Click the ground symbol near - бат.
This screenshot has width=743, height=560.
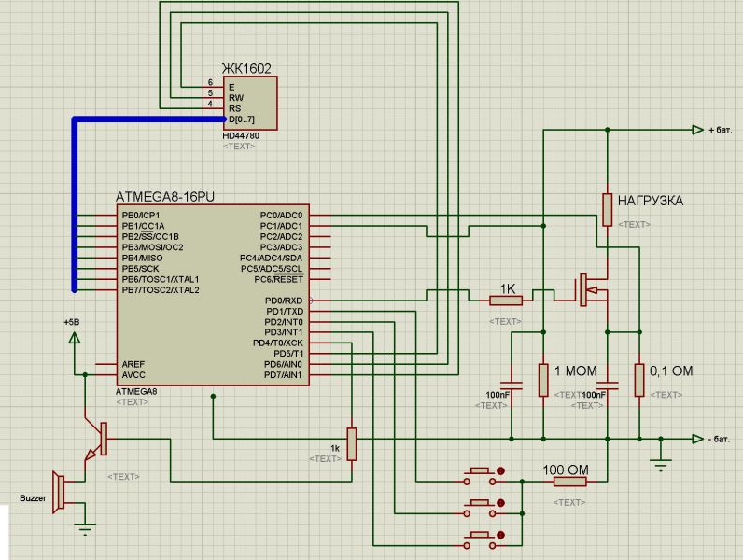661,463
